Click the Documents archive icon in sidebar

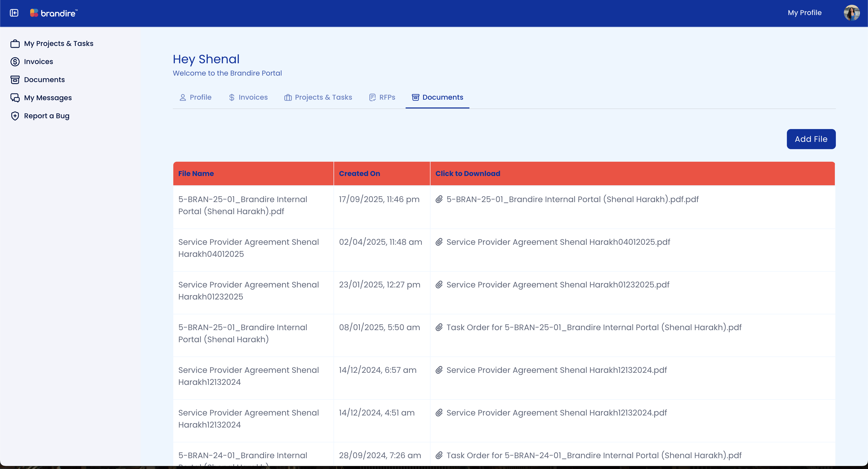point(15,80)
